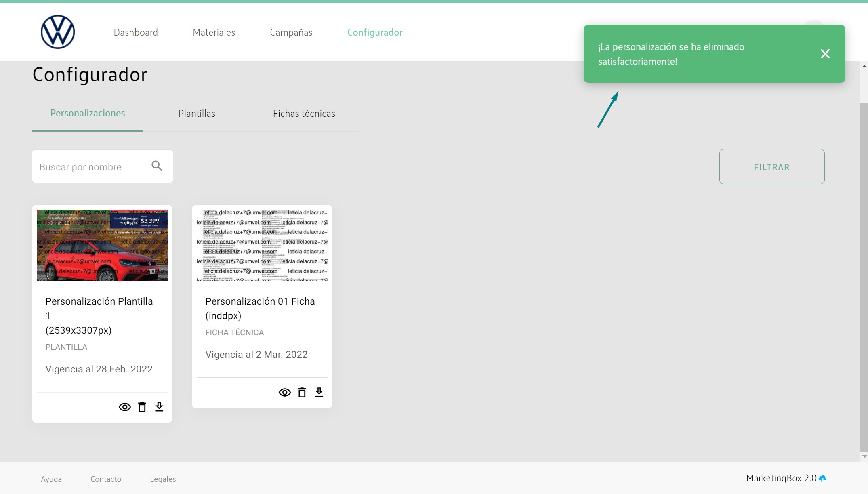Delete Personalización 01 Ficha using trash icon
The height and width of the screenshot is (494, 868).
click(302, 393)
